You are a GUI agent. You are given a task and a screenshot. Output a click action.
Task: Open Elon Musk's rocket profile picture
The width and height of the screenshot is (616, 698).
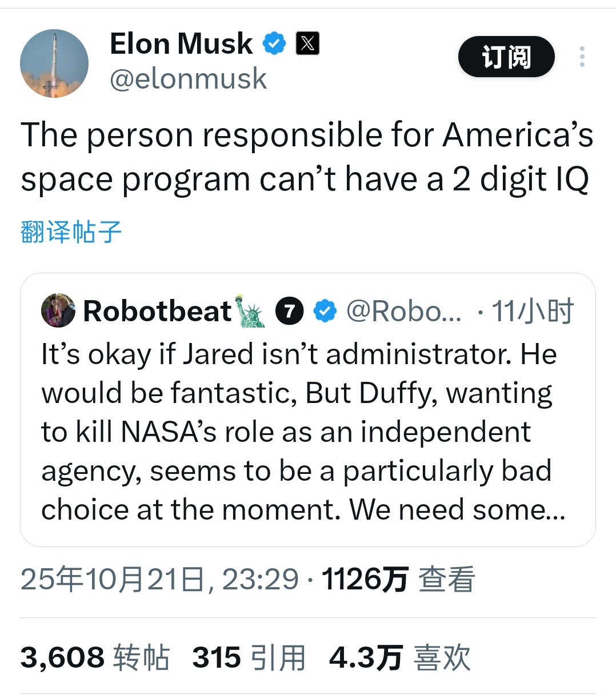54,63
